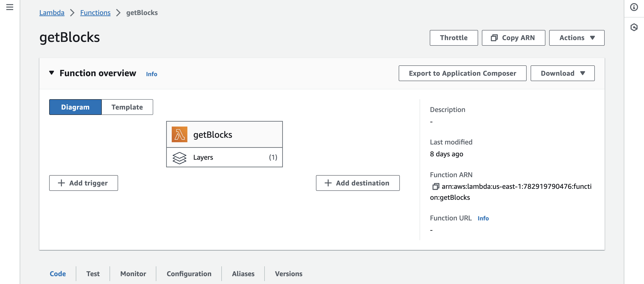Click the hexagon tools icon in sidebar
The width and height of the screenshot is (644, 284).
[634, 27]
